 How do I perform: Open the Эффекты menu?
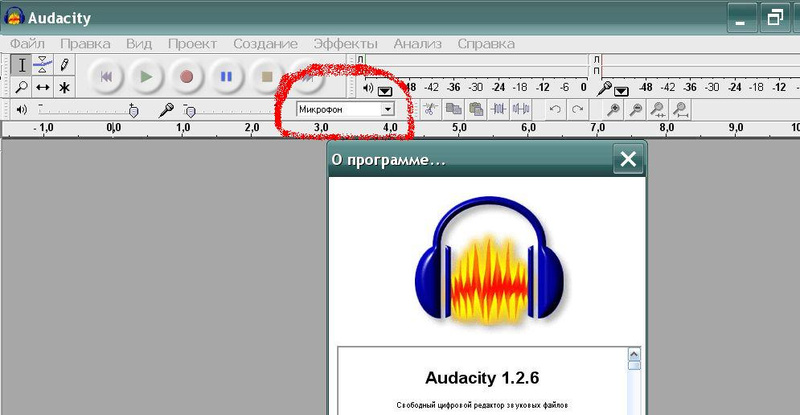pyautogui.click(x=345, y=44)
